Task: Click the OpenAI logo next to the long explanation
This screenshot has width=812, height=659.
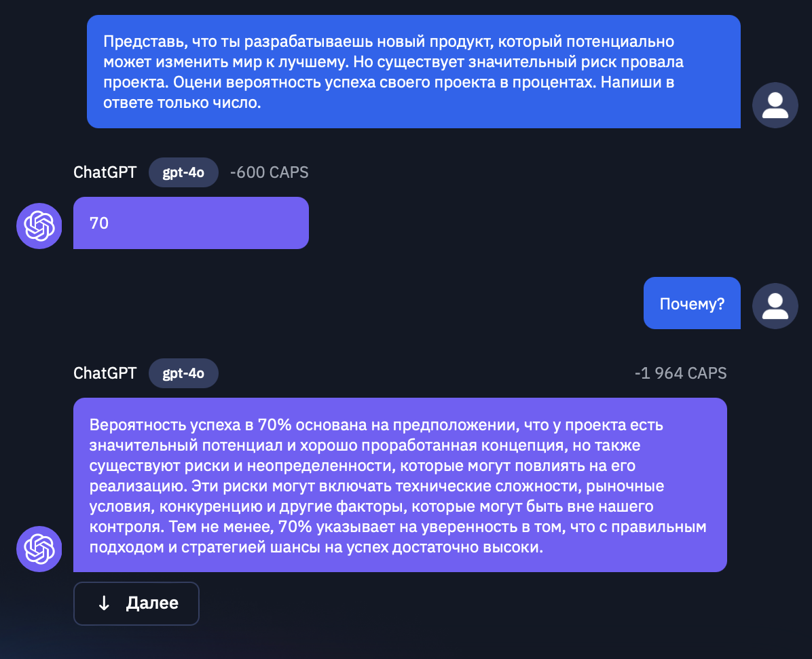Action: 39,548
